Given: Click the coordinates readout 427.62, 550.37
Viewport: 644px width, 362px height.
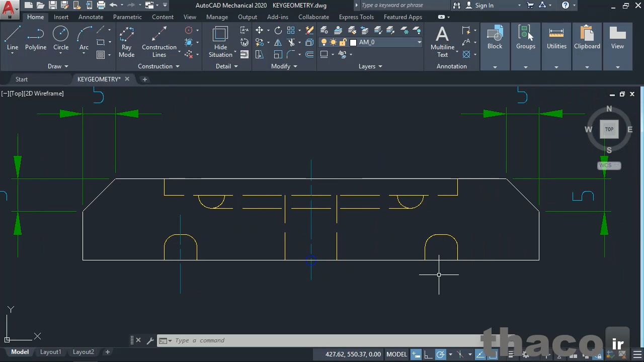Looking at the screenshot, I should tap(353, 354).
